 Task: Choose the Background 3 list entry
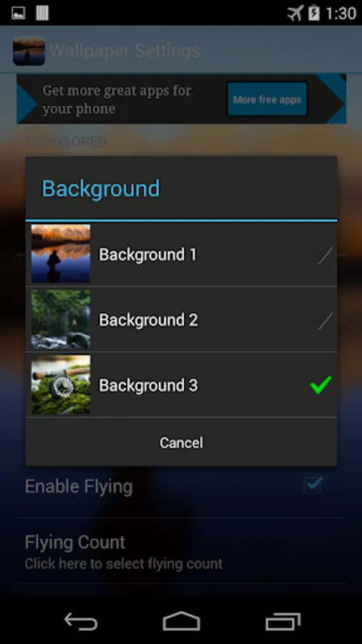tap(181, 385)
